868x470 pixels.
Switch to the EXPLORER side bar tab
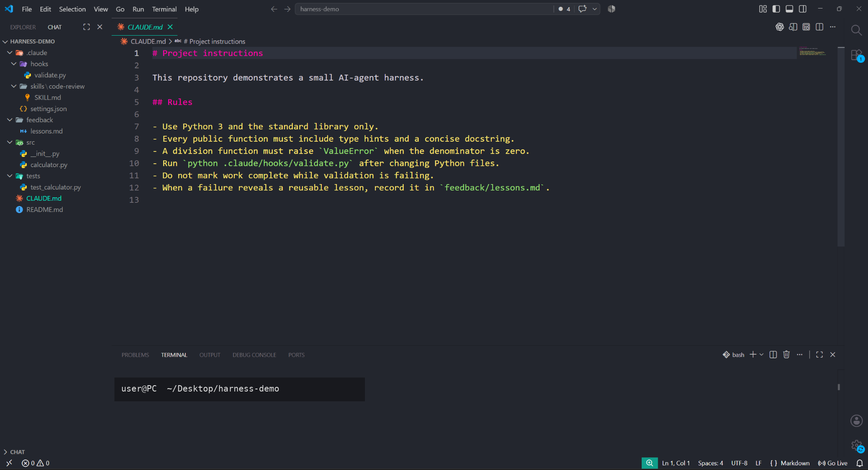tap(23, 27)
